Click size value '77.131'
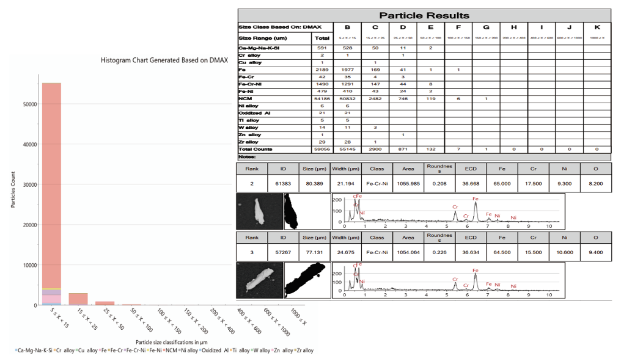The image size is (621, 364). click(x=314, y=252)
